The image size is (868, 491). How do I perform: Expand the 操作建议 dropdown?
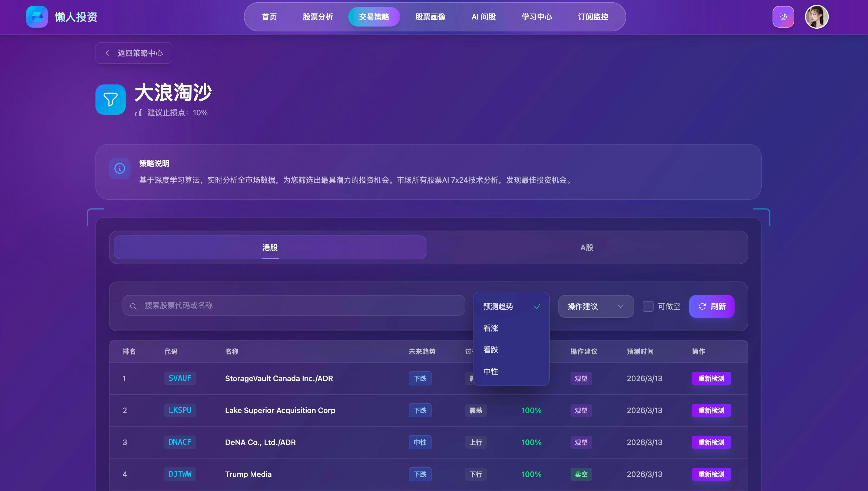(596, 306)
